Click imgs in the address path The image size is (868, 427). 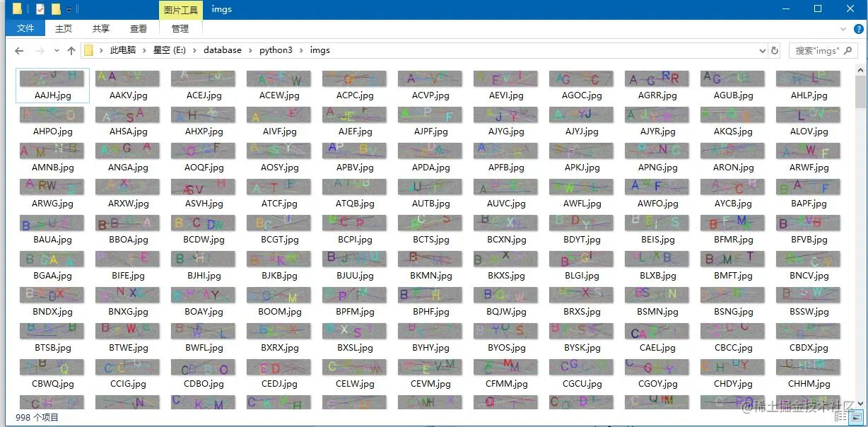[319, 50]
